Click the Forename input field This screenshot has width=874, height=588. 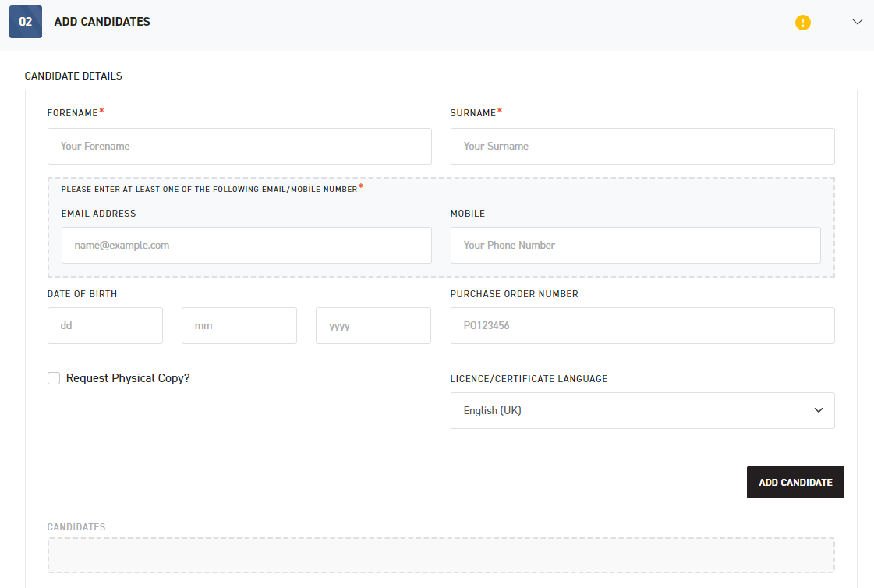[x=239, y=146]
